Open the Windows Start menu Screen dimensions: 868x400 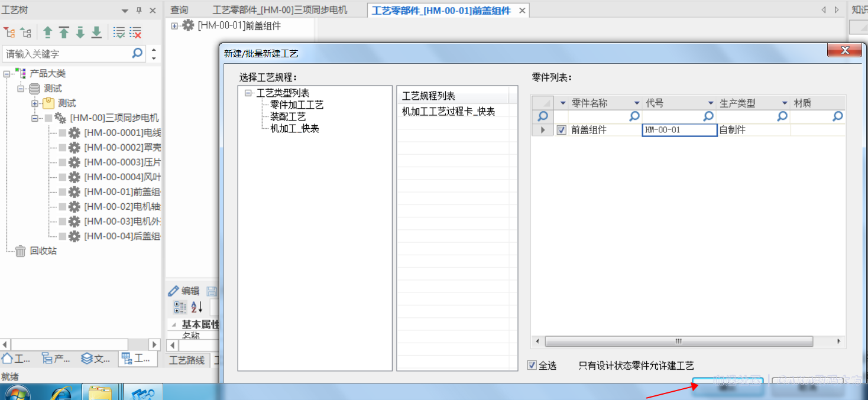(x=18, y=392)
